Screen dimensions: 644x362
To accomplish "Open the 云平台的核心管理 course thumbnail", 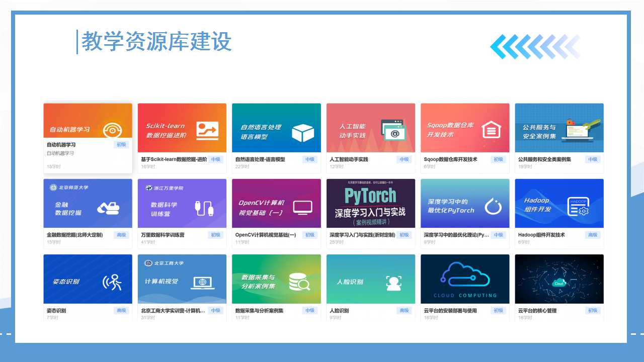I will 559,279.
